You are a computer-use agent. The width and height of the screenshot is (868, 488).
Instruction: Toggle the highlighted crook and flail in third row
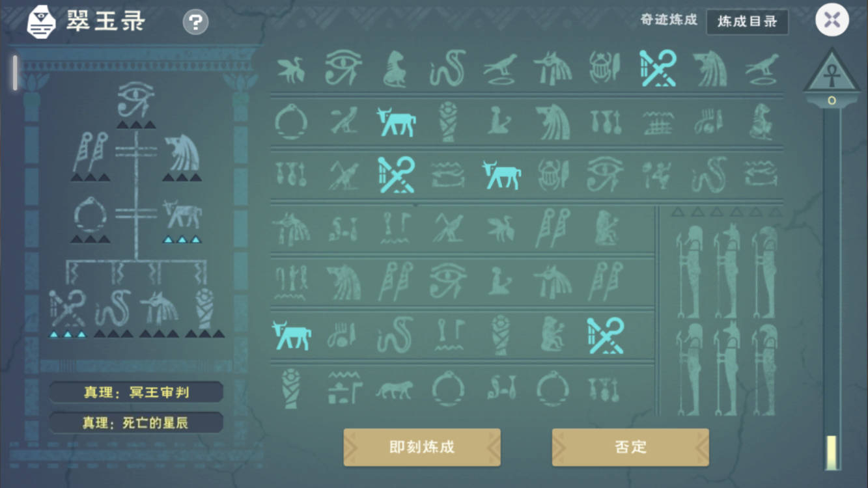pos(397,174)
